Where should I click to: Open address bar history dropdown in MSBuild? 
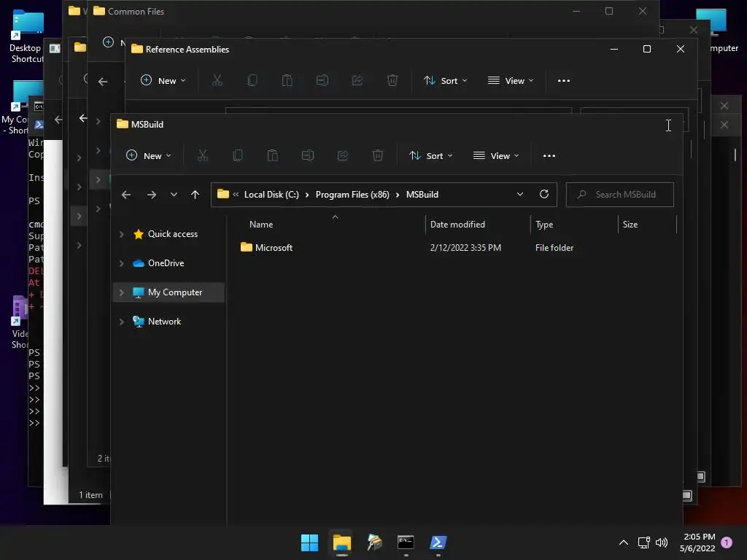pyautogui.click(x=520, y=194)
